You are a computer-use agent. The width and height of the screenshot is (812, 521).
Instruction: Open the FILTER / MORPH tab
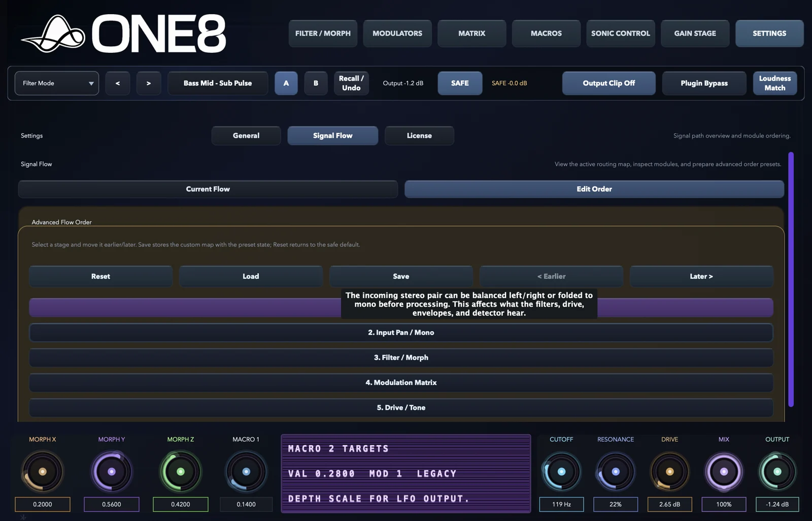tap(323, 34)
